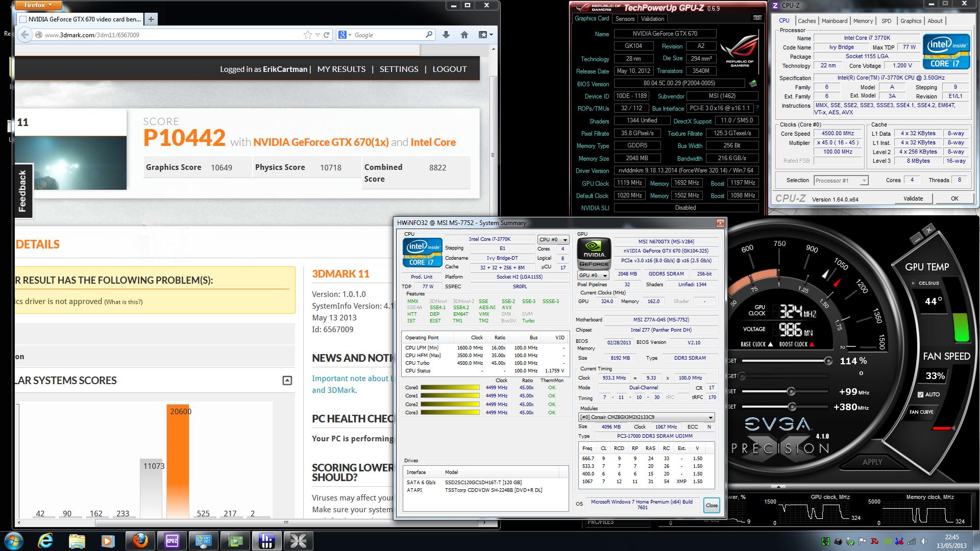Click the MY RESULTS link
This screenshot has height=551, width=980.
point(341,69)
